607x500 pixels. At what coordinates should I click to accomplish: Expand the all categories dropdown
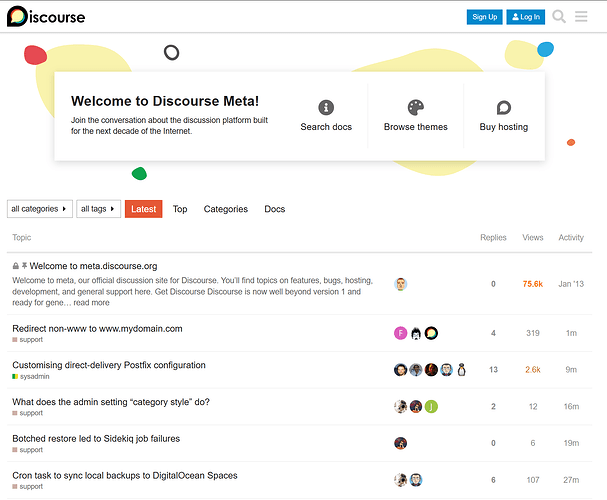pos(40,209)
